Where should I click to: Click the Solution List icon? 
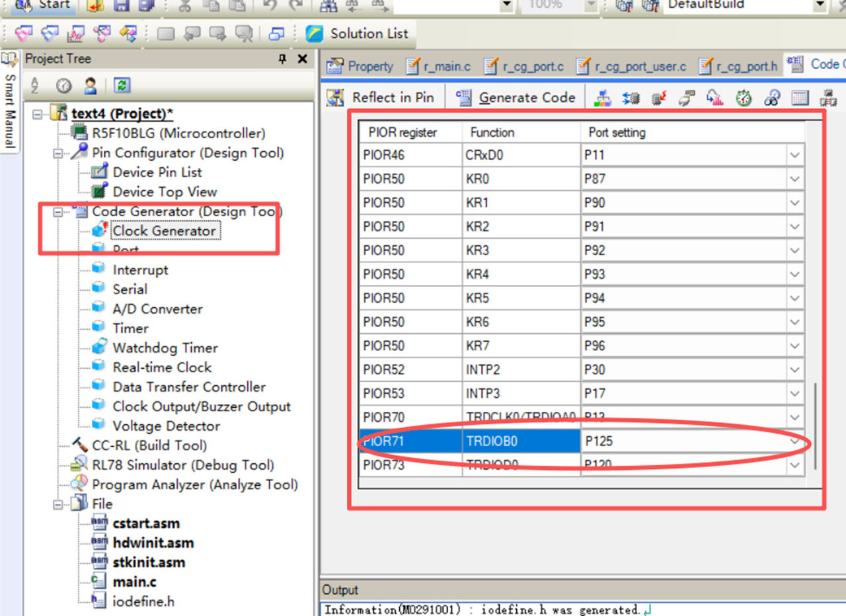[315, 33]
